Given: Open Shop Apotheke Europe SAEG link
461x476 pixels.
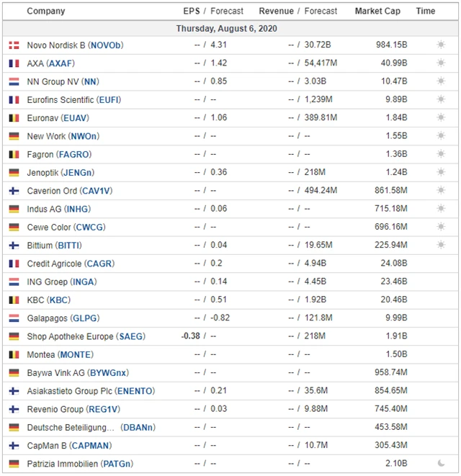Looking at the screenshot, I should point(130,336).
